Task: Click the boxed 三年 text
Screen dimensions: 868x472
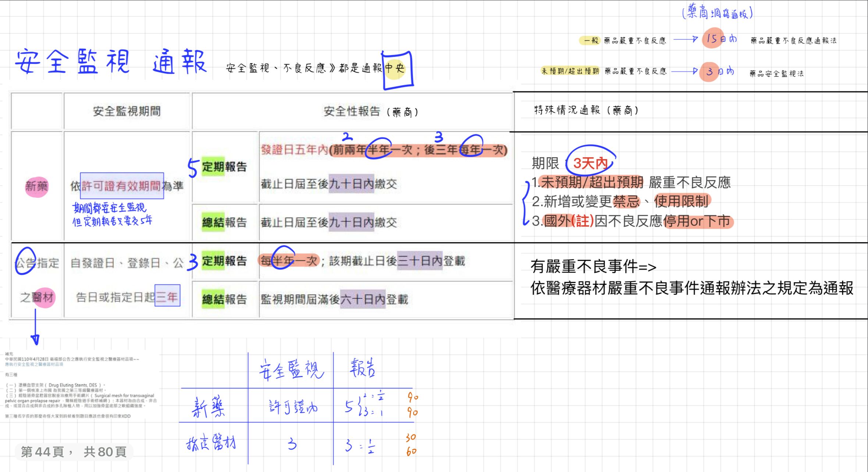Action: coord(167,296)
